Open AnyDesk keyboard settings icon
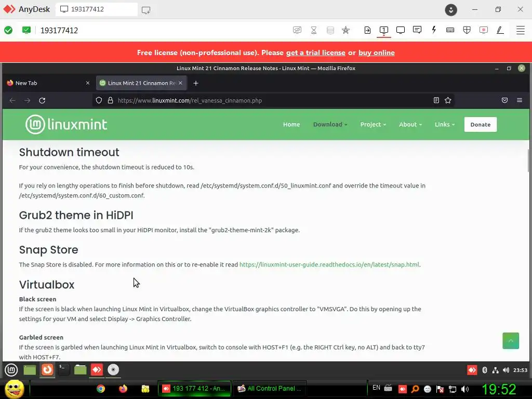Screen dimensions: 532x399 (450, 30)
